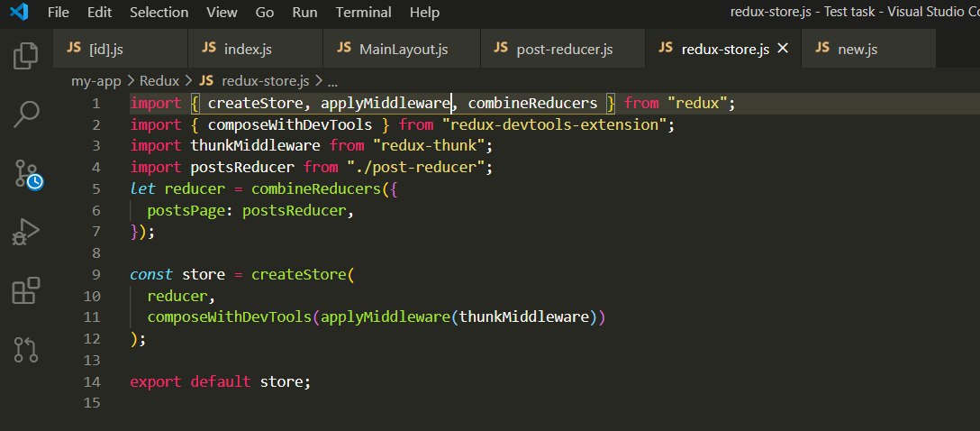Open the pull requests icon in activity bar
The height and width of the screenshot is (431, 980).
[x=25, y=350]
